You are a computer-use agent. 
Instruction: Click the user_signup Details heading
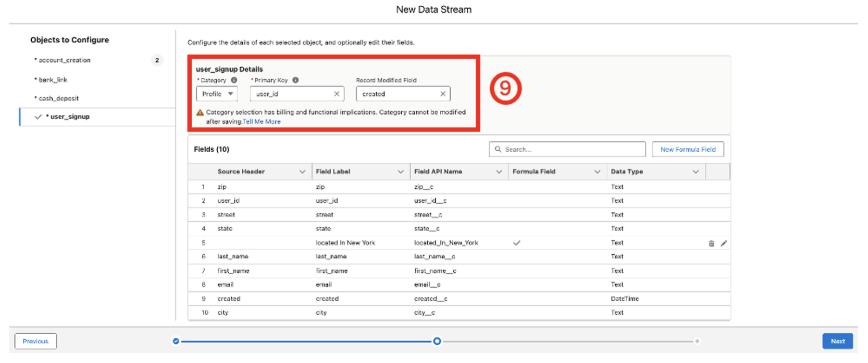tap(229, 69)
